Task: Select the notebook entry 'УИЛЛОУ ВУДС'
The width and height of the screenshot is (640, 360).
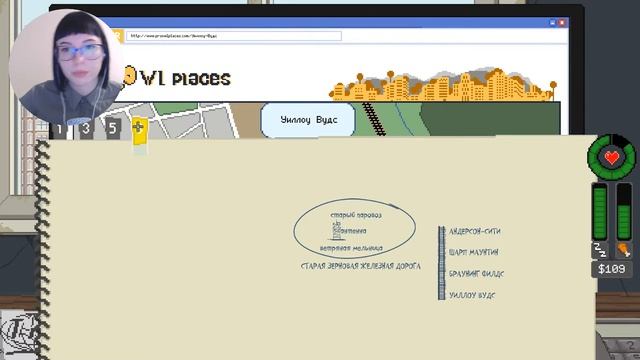Action: coord(472,295)
